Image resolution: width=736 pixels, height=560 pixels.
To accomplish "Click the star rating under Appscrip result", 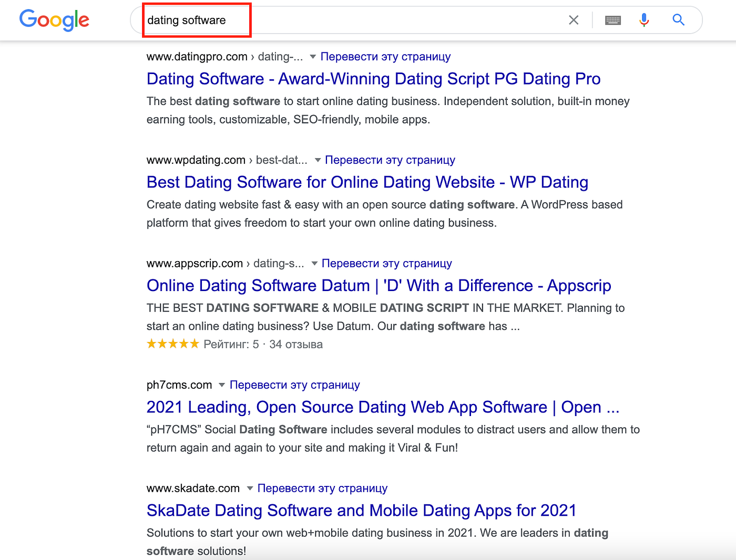I will click(x=173, y=344).
